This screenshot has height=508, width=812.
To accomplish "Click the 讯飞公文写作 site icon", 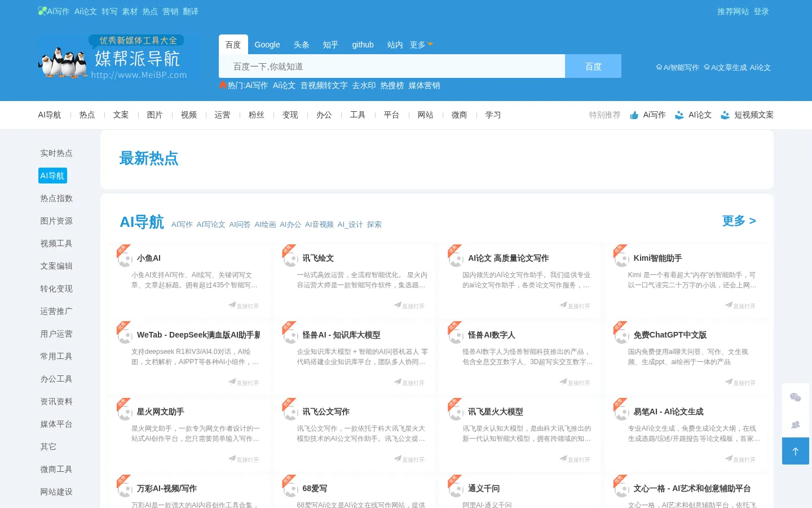I will tap(290, 412).
